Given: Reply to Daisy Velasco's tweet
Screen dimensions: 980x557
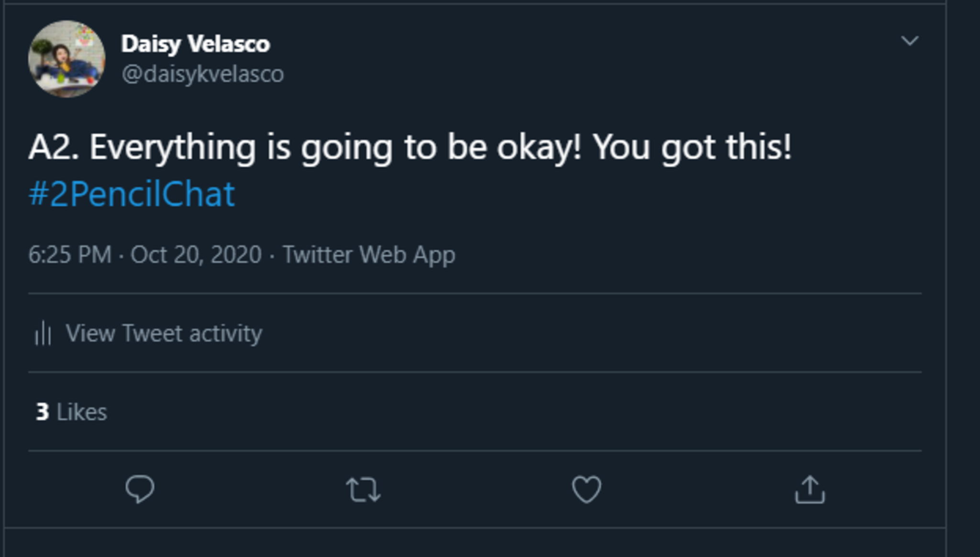Looking at the screenshot, I should coord(140,489).
